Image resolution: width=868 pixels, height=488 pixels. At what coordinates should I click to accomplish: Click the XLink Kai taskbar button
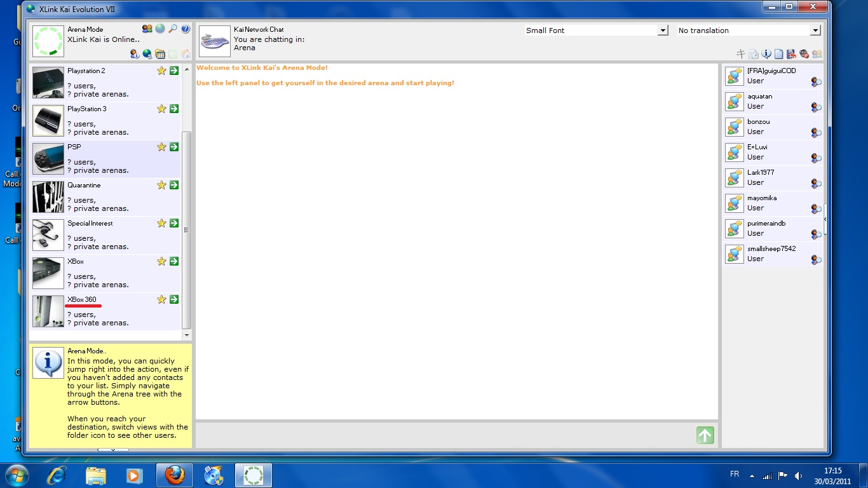(x=254, y=475)
